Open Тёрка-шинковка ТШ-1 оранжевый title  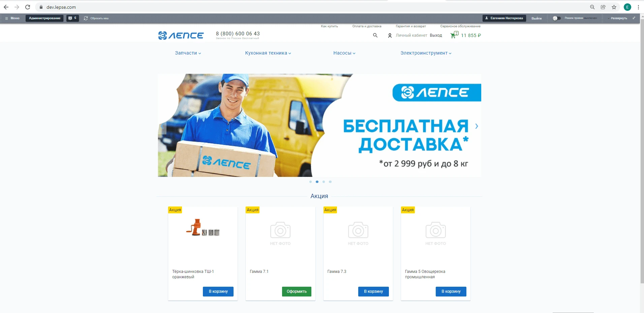193,274
